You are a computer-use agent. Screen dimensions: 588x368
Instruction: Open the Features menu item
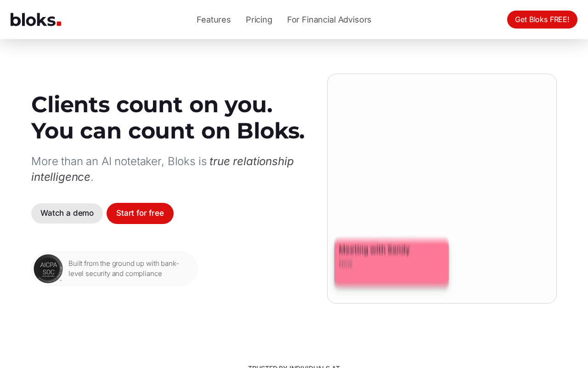pyautogui.click(x=214, y=20)
